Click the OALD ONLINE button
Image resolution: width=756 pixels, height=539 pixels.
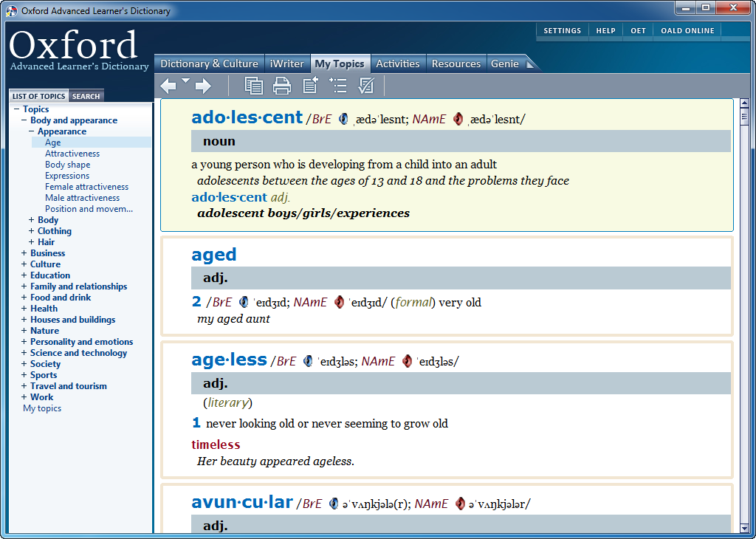[x=687, y=31]
